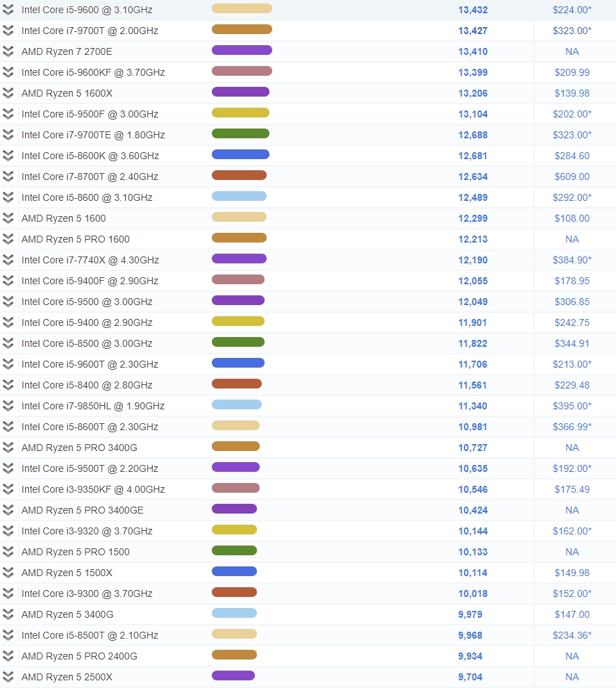Open the AMD Ryzen 5 3400G link

(67, 614)
